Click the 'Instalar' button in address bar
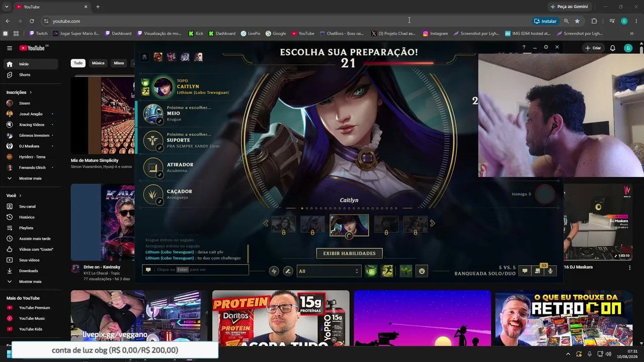The height and width of the screenshot is (362, 644). 545,21
